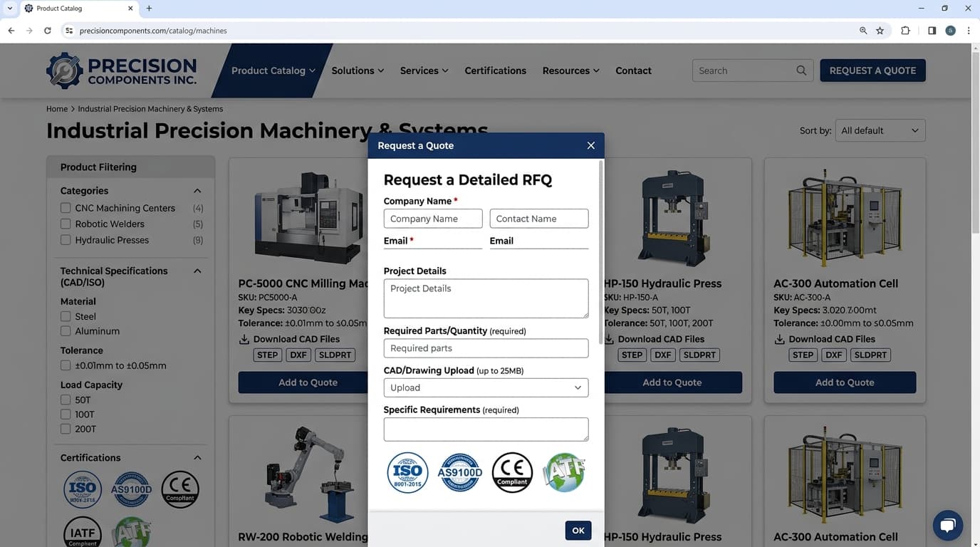This screenshot has width=980, height=547.
Task: Select the 100T load capacity checkbox
Action: coord(66,415)
